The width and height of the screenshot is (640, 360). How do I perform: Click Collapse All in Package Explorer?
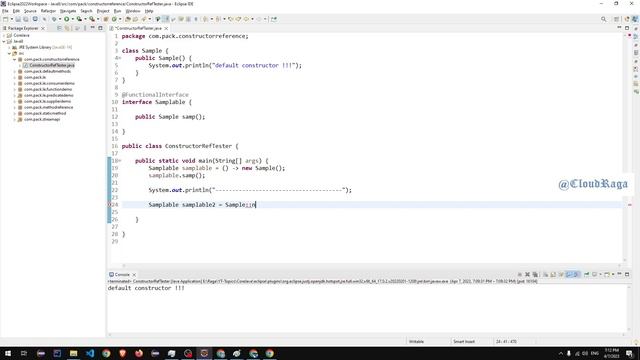pos(60,28)
